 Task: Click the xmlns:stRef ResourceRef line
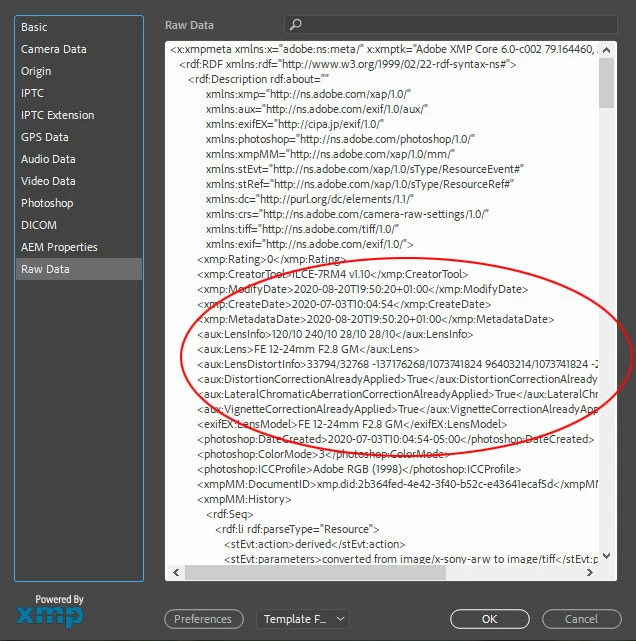(x=360, y=184)
